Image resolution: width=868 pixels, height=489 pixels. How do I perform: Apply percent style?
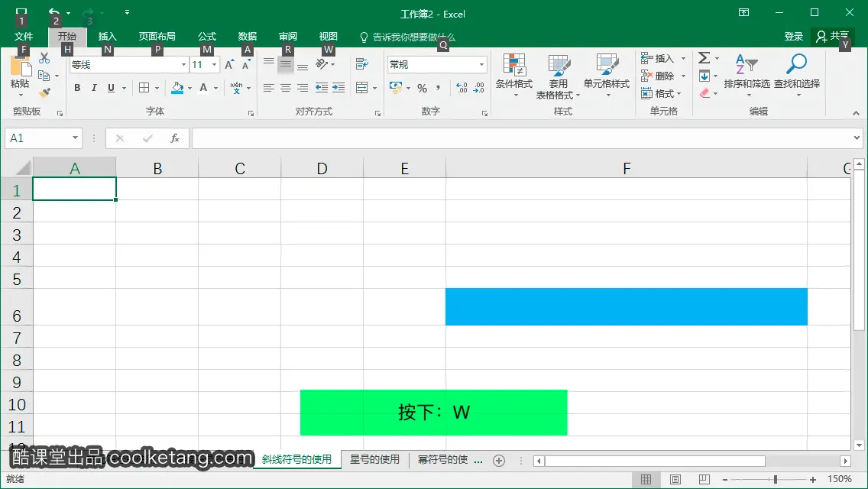423,88
